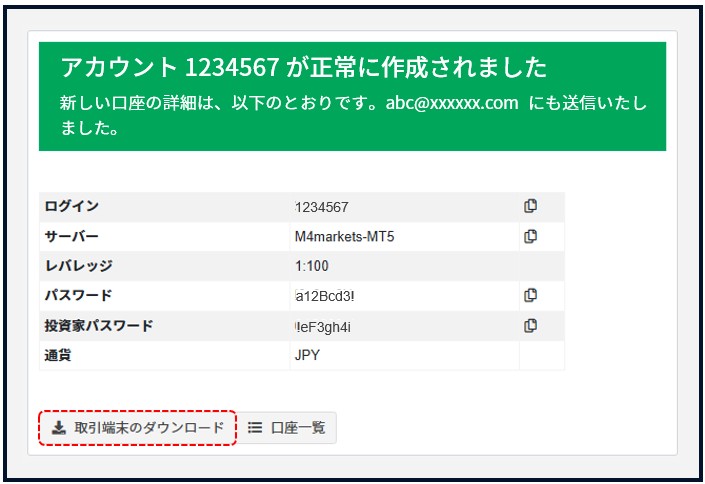Viewport: 705px width, 484px height.
Task: Click the 投資家パスワード row label
Action: [x=97, y=326]
